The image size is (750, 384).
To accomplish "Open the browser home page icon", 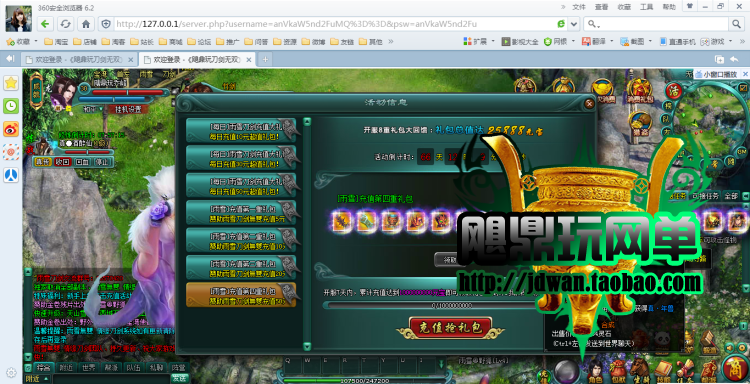I will (86, 24).
